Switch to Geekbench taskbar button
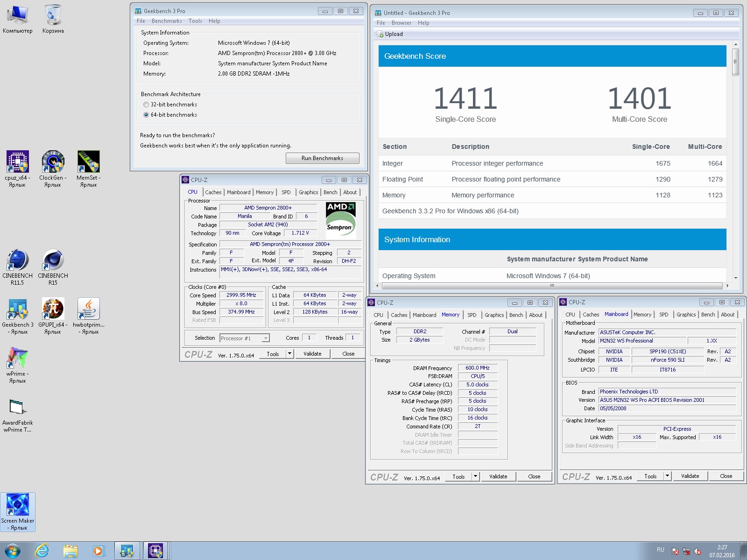747x560 pixels. click(127, 551)
